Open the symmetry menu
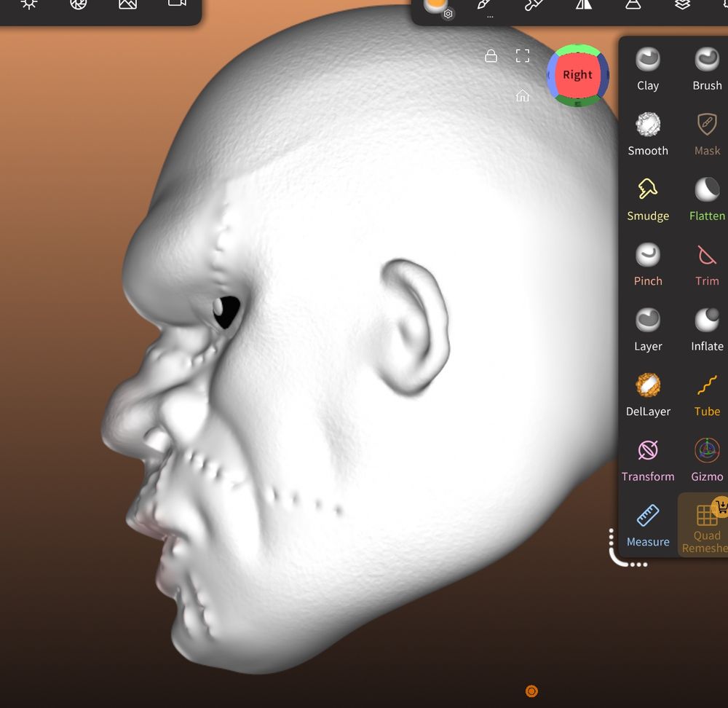Viewport: 728px width, 708px height. coord(584,4)
